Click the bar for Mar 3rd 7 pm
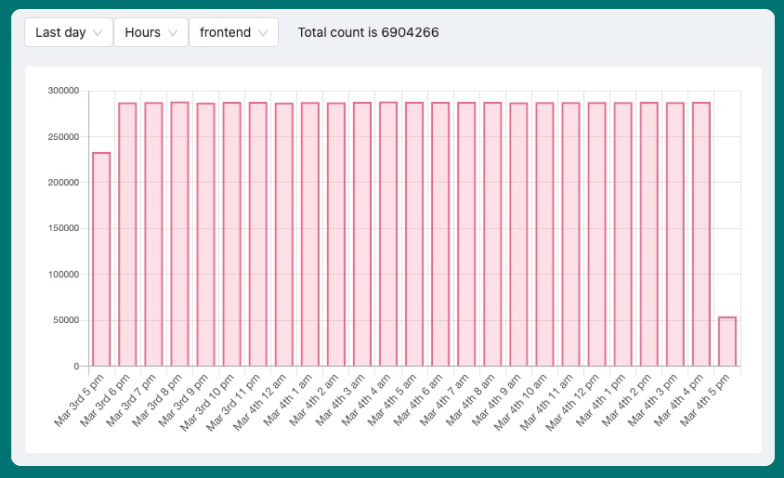This screenshot has width=784, height=478. click(154, 234)
